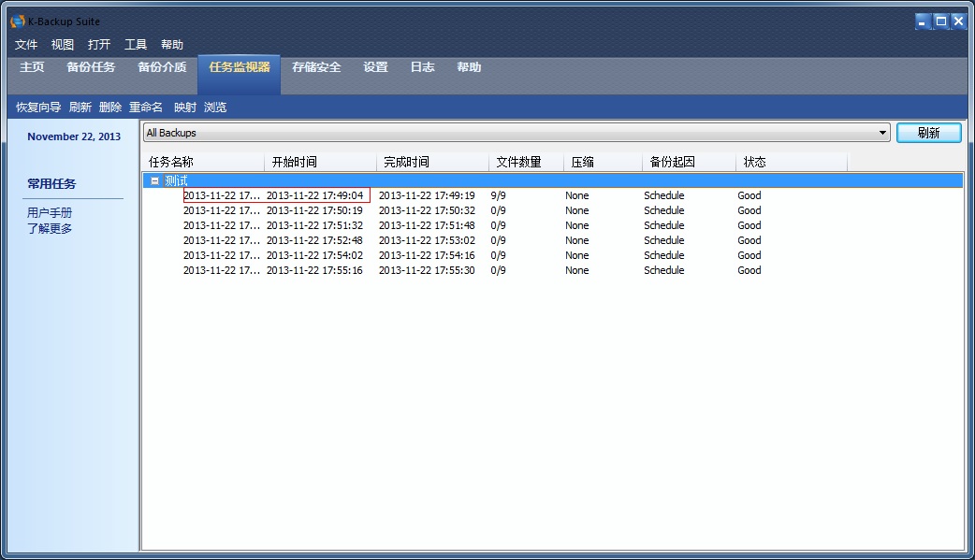Open the 打开 menu
The height and width of the screenshot is (560, 975).
click(x=99, y=45)
